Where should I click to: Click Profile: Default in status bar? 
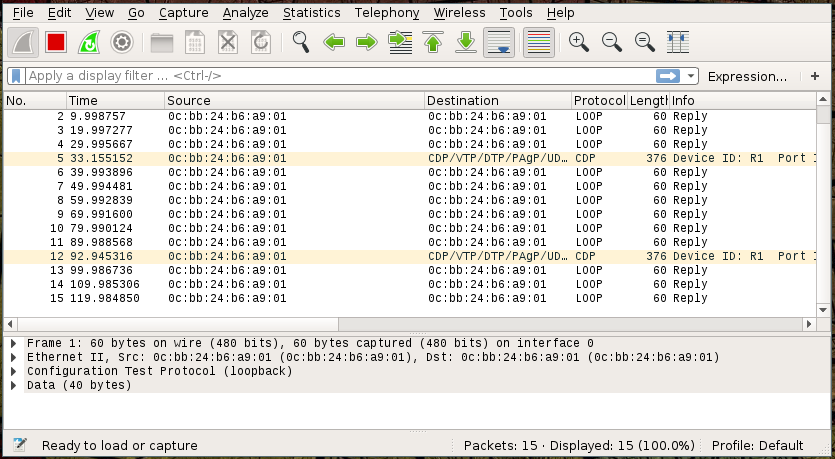(x=757, y=446)
